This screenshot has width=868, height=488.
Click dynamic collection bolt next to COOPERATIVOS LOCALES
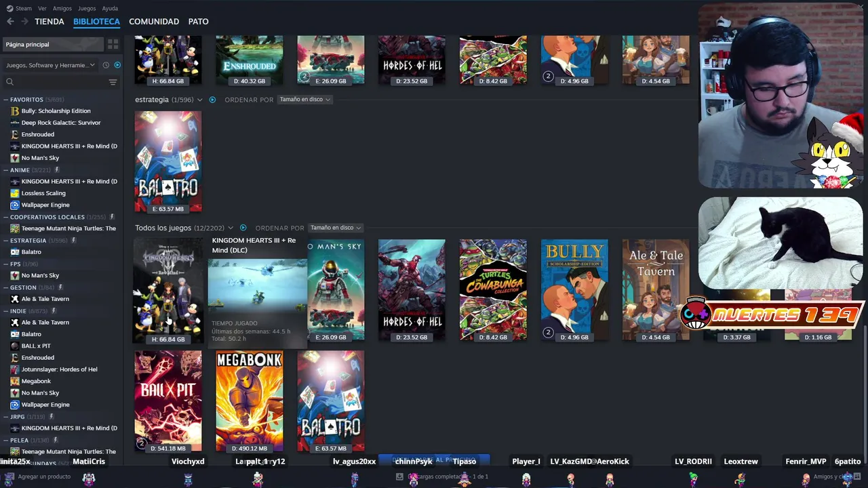(112, 217)
